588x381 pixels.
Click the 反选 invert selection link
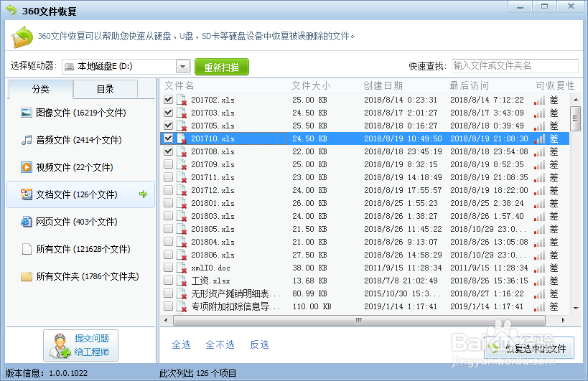[x=259, y=344]
